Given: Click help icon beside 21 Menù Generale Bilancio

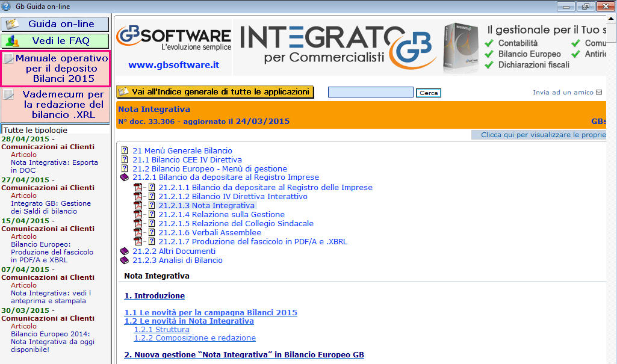Looking at the screenshot, I should click(x=125, y=150).
